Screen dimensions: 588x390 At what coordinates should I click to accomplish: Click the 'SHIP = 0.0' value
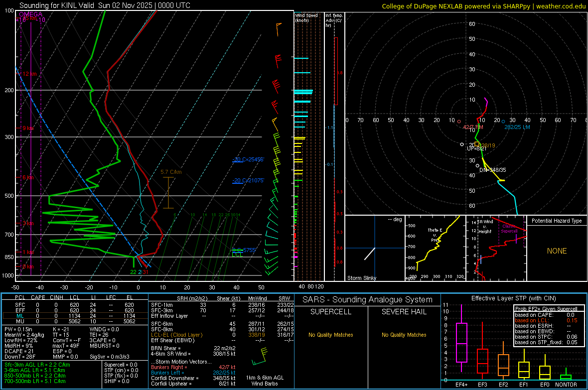click(117, 381)
